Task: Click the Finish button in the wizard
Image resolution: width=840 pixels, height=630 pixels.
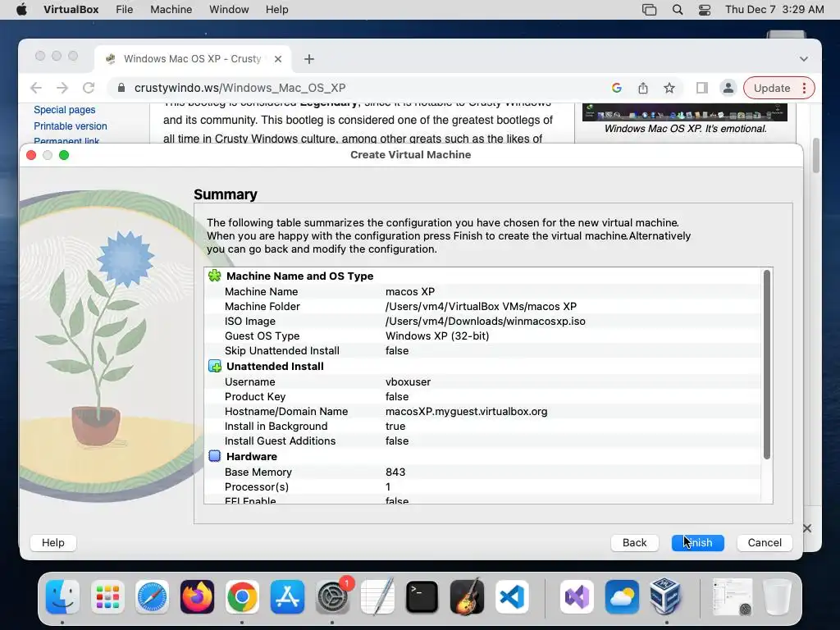Action: click(x=697, y=543)
